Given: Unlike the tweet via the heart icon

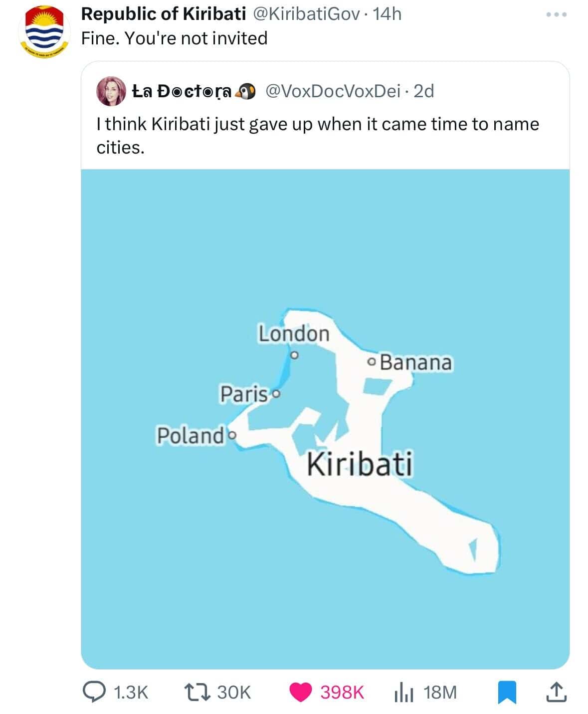Looking at the screenshot, I should pyautogui.click(x=301, y=692).
